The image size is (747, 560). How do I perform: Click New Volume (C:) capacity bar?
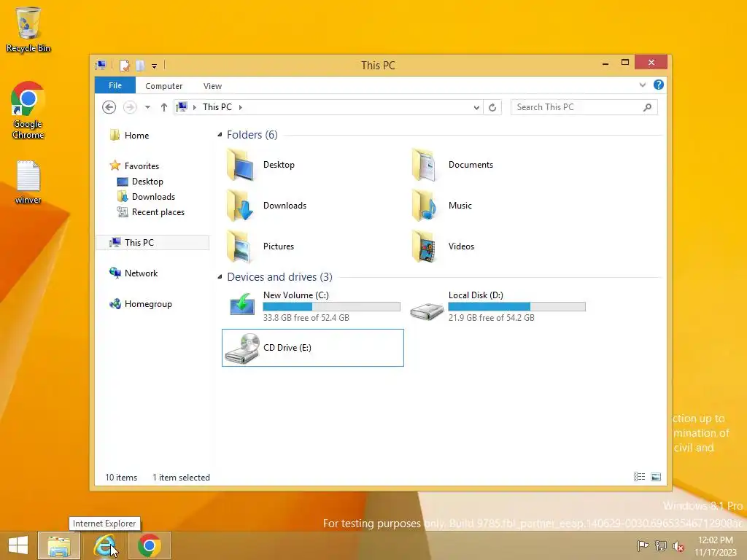tap(332, 307)
